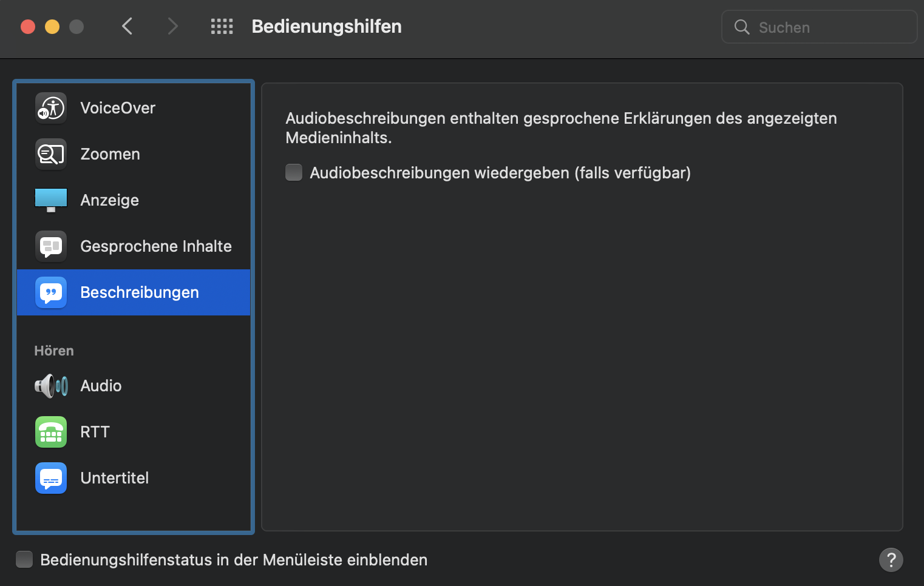Go back with the left chevron

(127, 27)
